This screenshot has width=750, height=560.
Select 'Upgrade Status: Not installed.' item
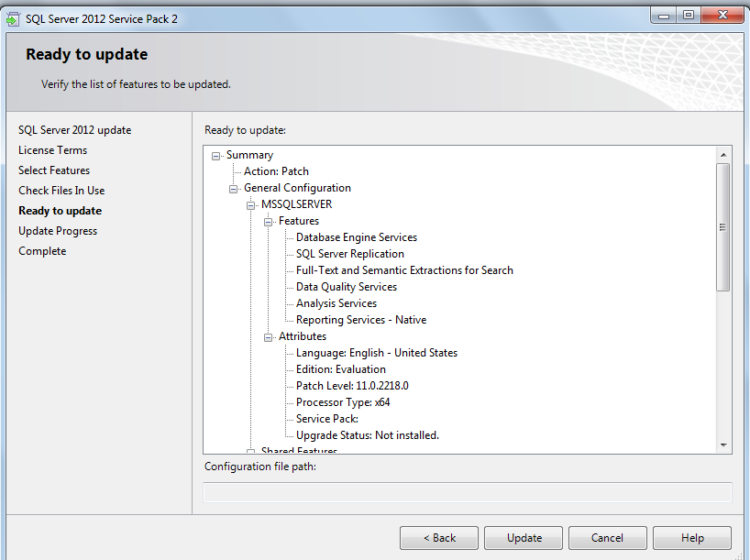(368, 435)
